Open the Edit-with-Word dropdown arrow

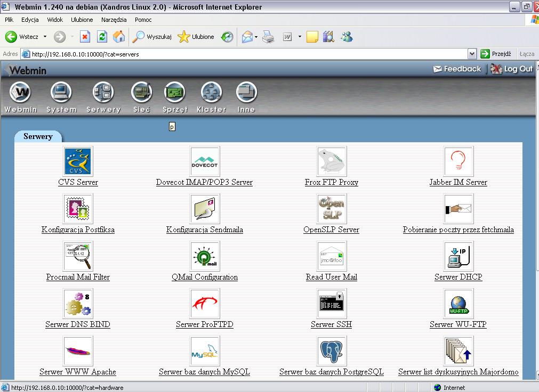pyautogui.click(x=300, y=36)
